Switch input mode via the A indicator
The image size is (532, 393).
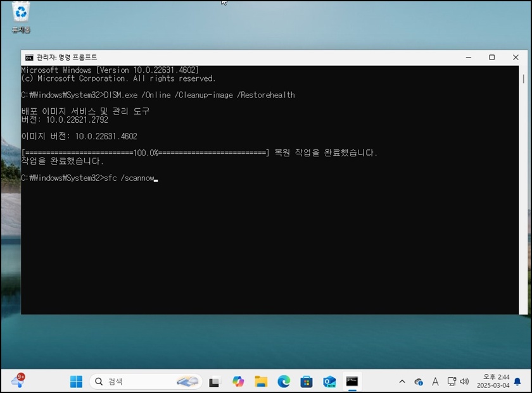(435, 382)
